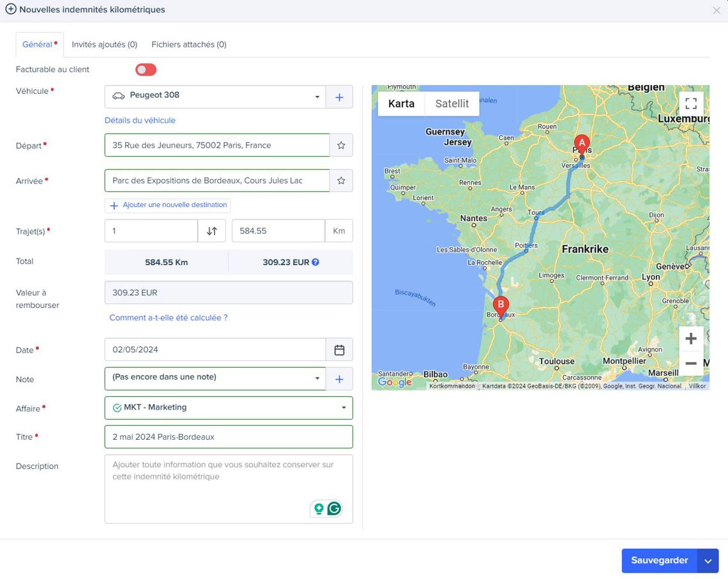The width and height of the screenshot is (728, 579).
Task: Click the total amount info help icon
Action: pyautogui.click(x=315, y=262)
